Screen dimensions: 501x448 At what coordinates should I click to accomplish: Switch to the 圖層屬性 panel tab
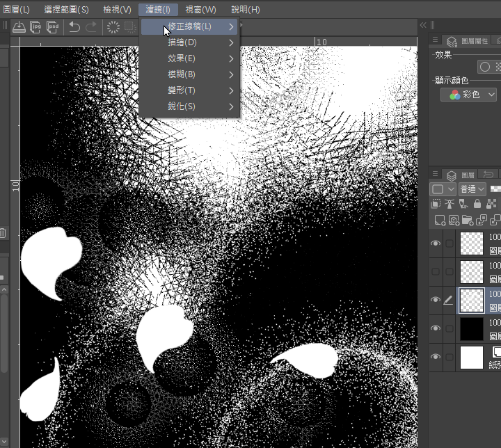pos(468,41)
